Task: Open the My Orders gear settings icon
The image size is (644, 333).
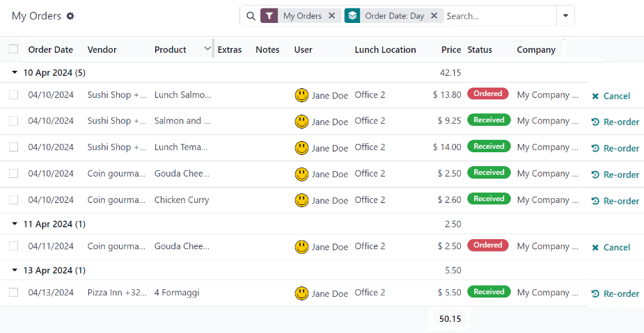Action: 70,16
